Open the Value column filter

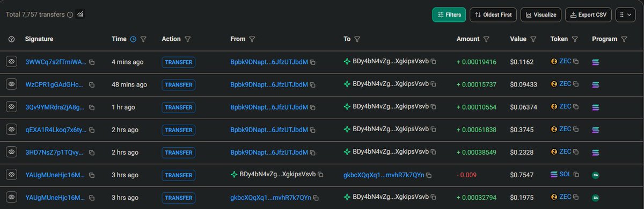(533, 39)
